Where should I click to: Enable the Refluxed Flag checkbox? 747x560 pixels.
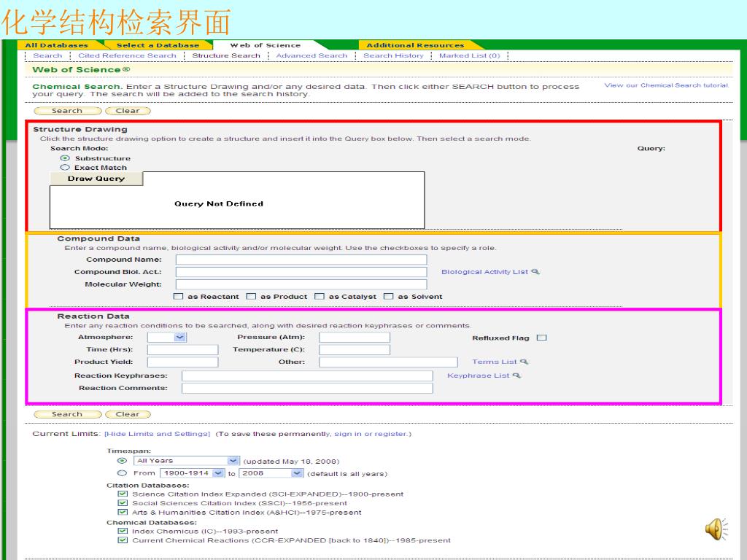[542, 338]
